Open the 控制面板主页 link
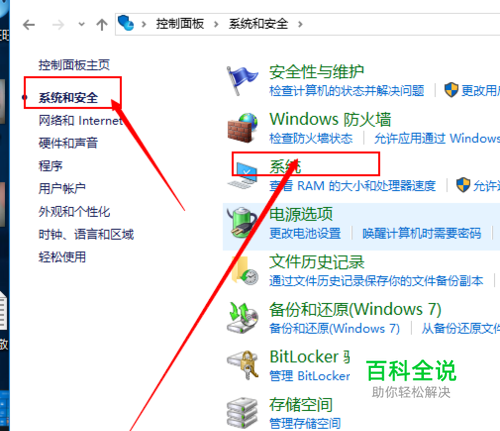The image size is (500, 431). (x=74, y=65)
